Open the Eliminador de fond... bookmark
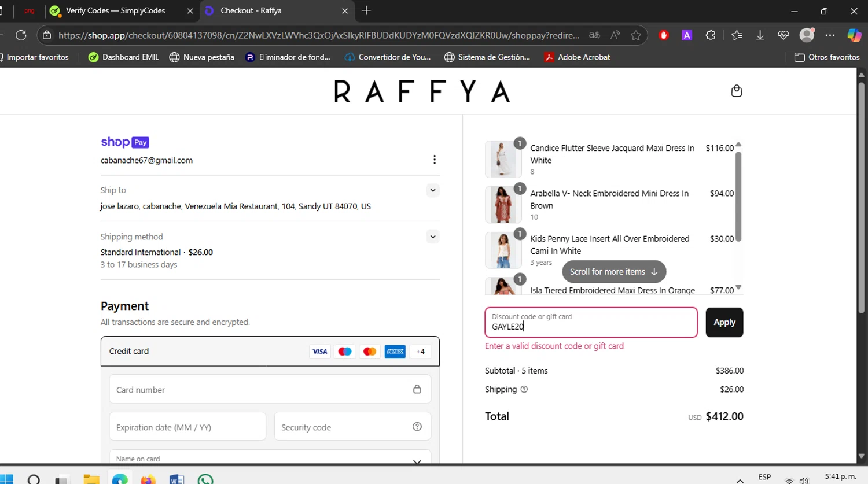This screenshot has height=484, width=868. click(x=288, y=57)
